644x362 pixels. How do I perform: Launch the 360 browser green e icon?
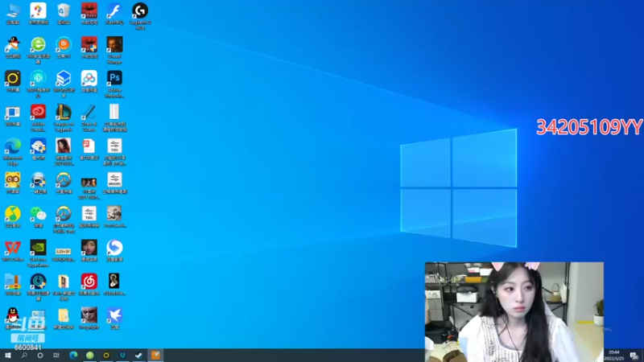coord(38,50)
